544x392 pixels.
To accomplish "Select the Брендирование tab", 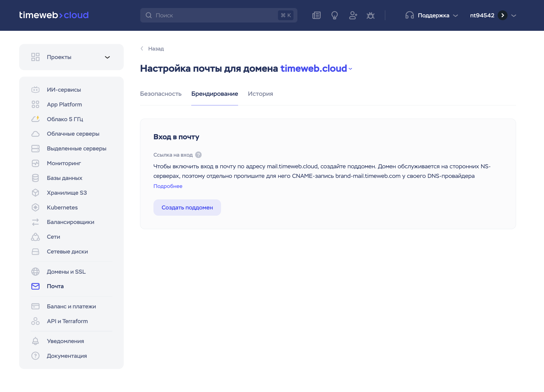I will [215, 94].
